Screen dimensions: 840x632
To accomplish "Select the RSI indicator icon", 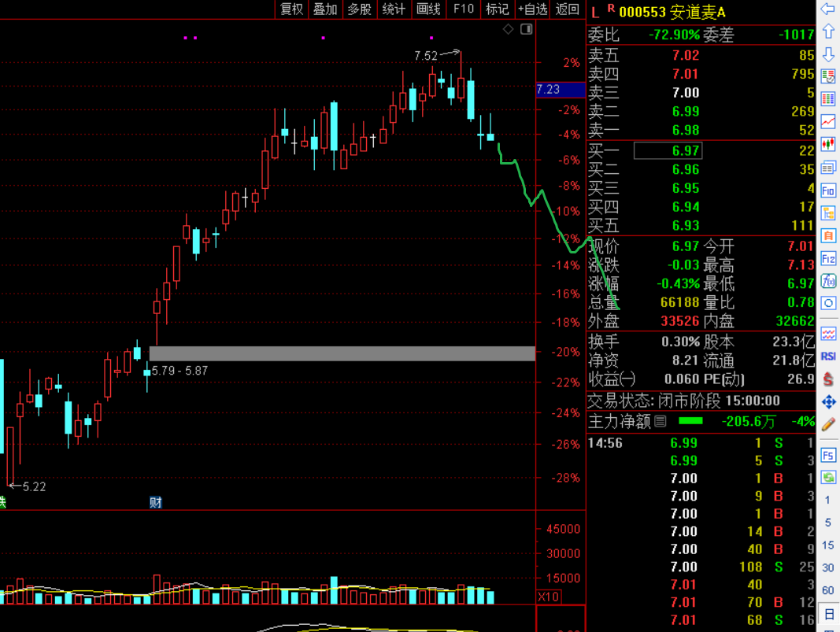I will coord(828,357).
